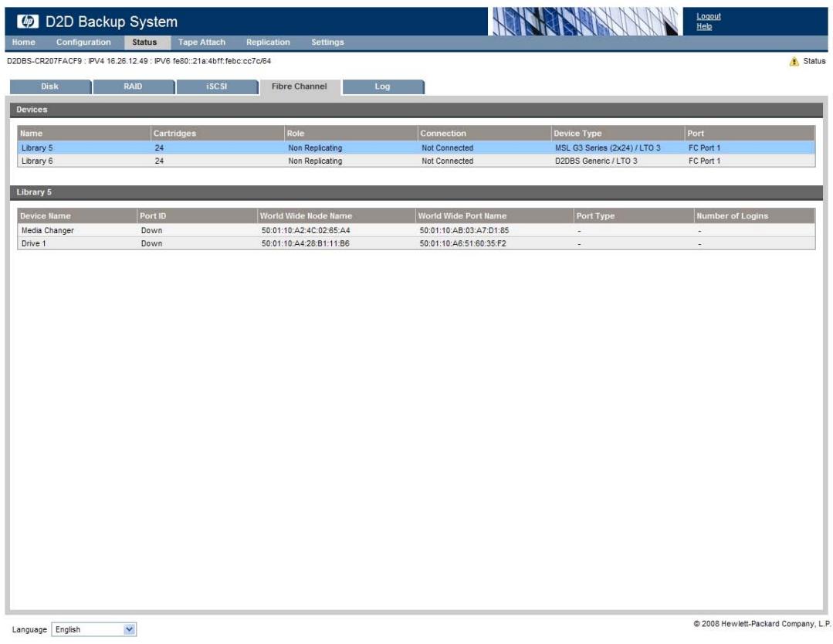Image resolution: width=833 pixels, height=644 pixels.
Task: Click port name 50:01:10:A6:51:60:35:F2
Action: [462, 243]
